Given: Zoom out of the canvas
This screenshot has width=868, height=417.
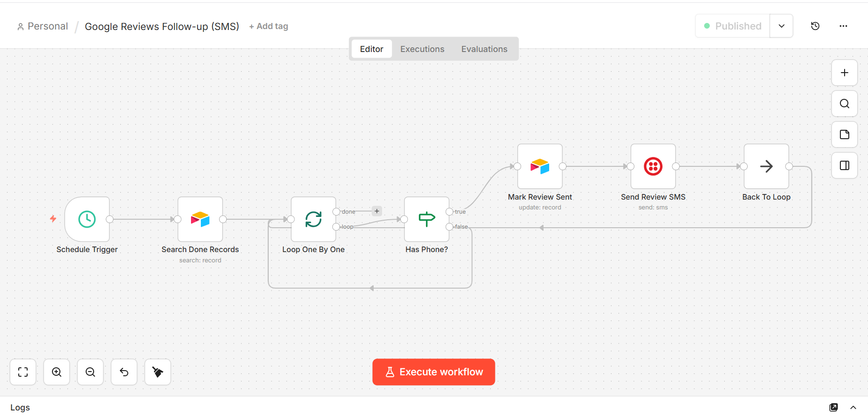Looking at the screenshot, I should coord(90,372).
